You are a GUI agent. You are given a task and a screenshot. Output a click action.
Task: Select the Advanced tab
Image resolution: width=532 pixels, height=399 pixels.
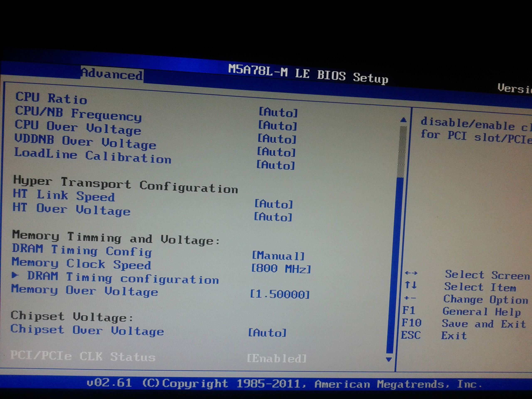pyautogui.click(x=112, y=74)
